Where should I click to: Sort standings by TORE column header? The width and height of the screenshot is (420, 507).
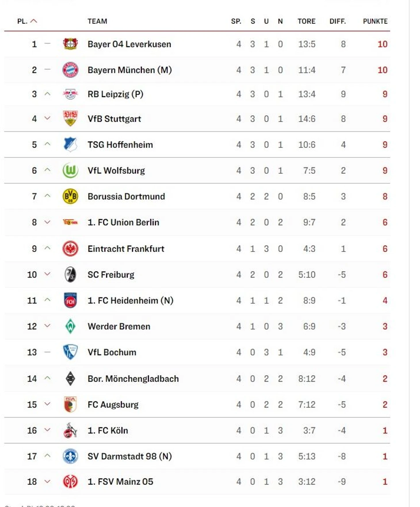[x=306, y=21]
